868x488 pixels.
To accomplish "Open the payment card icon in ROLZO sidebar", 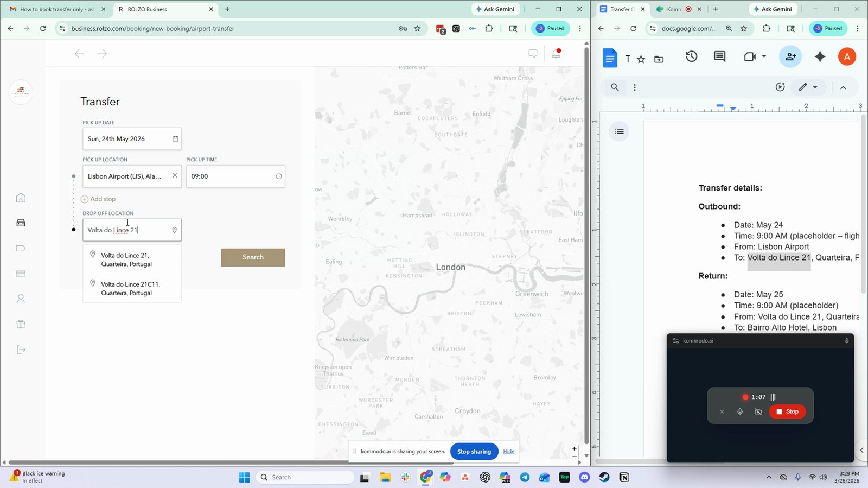I will click(x=21, y=274).
